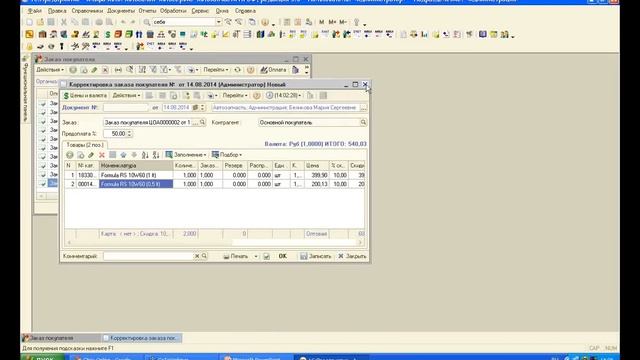This screenshot has width=640, height=360.
Task: Click the sort descending icon
Action: pyautogui.click(x=156, y=155)
